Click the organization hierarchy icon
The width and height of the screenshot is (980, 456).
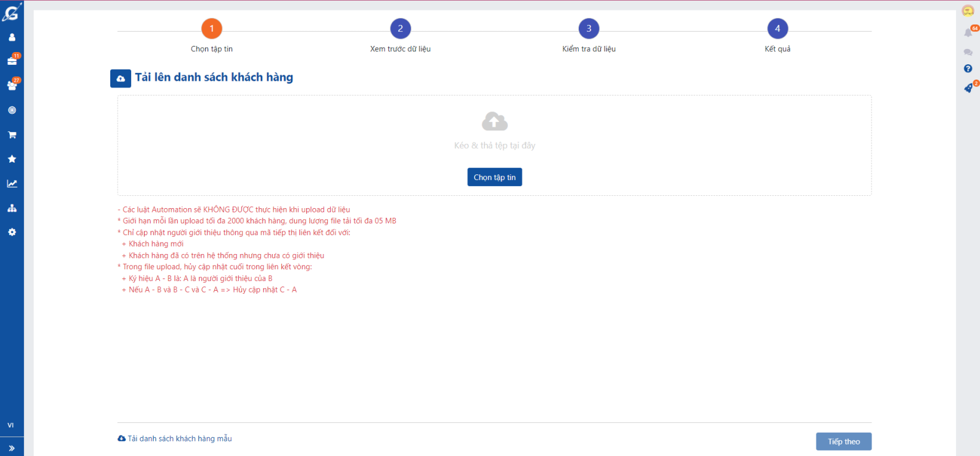tap(12, 208)
